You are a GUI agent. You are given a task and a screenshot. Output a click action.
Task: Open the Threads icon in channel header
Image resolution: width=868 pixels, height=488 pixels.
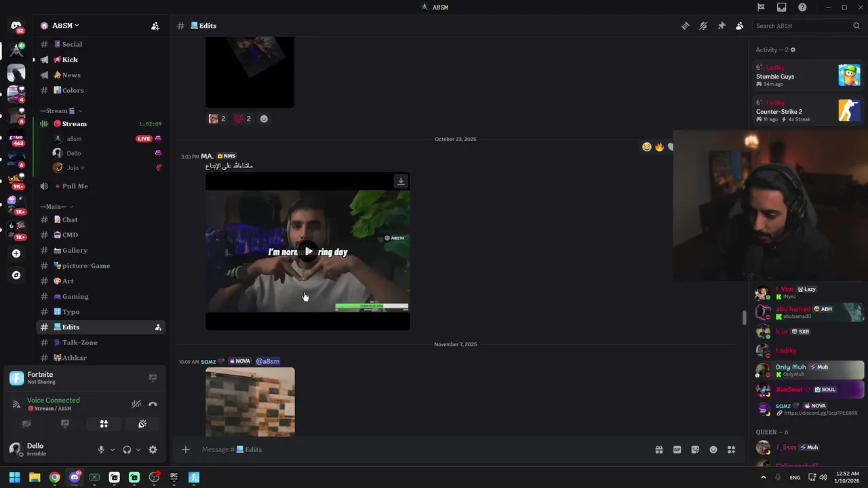pos(686,26)
